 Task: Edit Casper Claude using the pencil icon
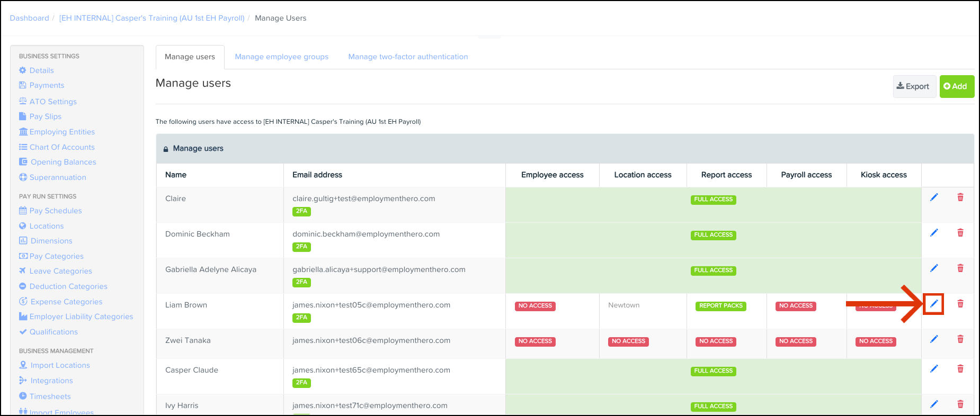point(934,369)
